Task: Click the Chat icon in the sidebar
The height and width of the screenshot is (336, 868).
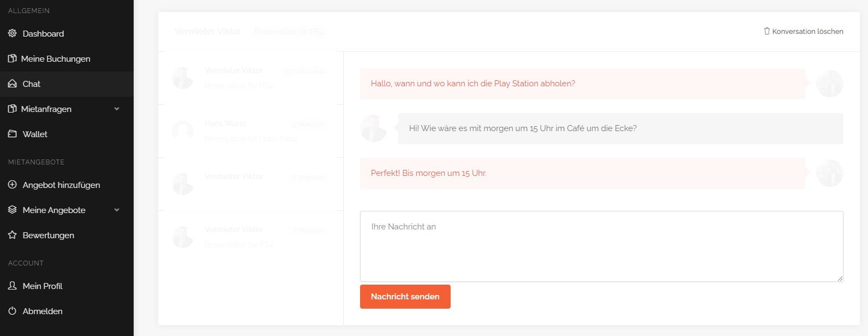Action: point(13,84)
